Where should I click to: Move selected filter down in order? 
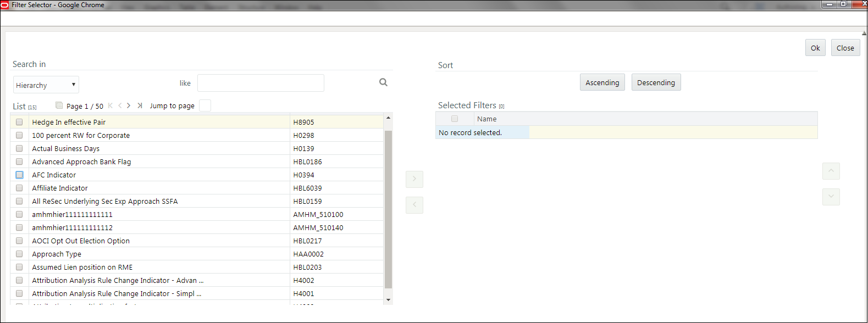point(831,197)
